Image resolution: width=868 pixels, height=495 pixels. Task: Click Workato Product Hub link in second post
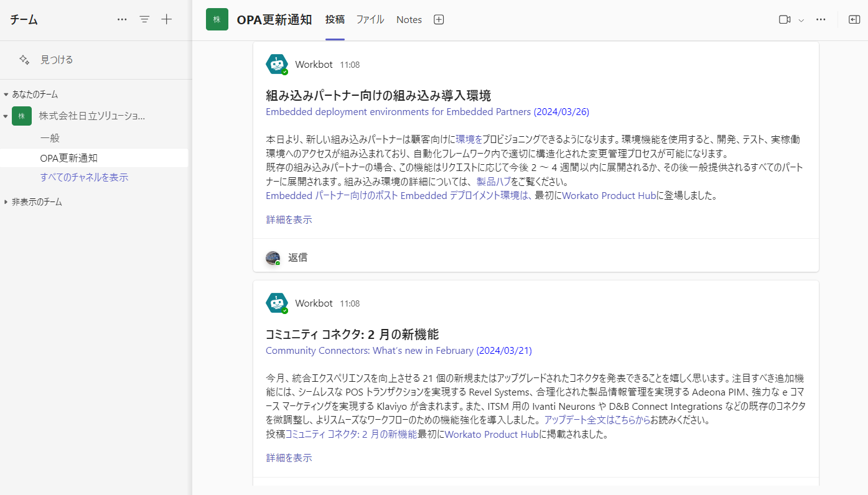[492, 434]
